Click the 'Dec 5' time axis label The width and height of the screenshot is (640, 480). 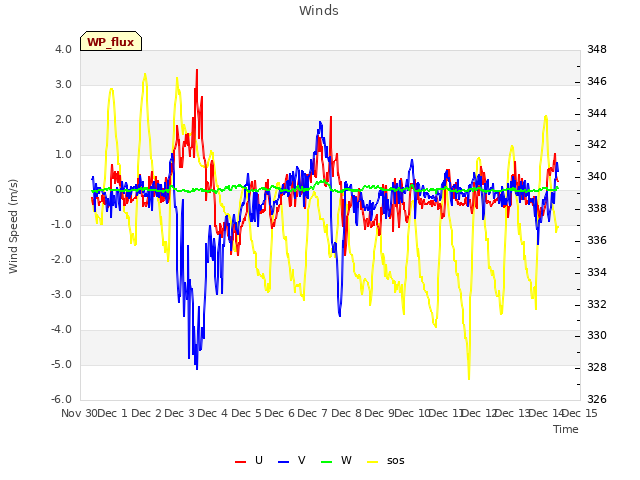pyautogui.click(x=247, y=413)
